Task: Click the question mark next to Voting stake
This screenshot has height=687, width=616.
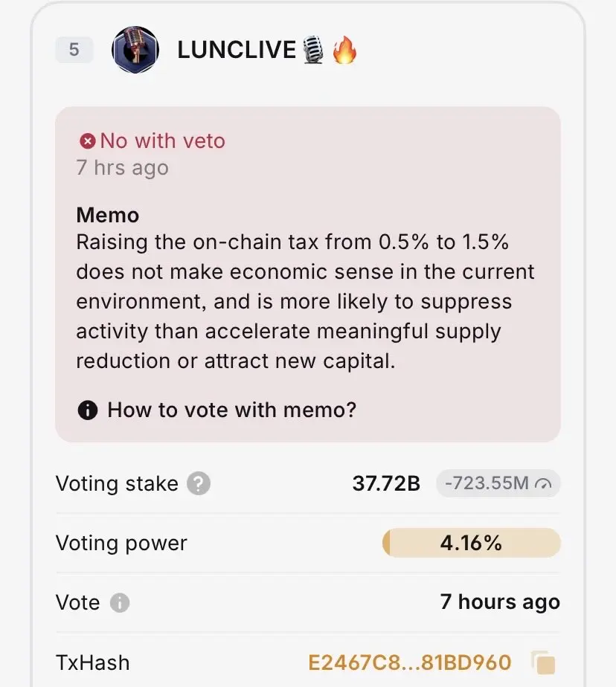Action: 199,483
